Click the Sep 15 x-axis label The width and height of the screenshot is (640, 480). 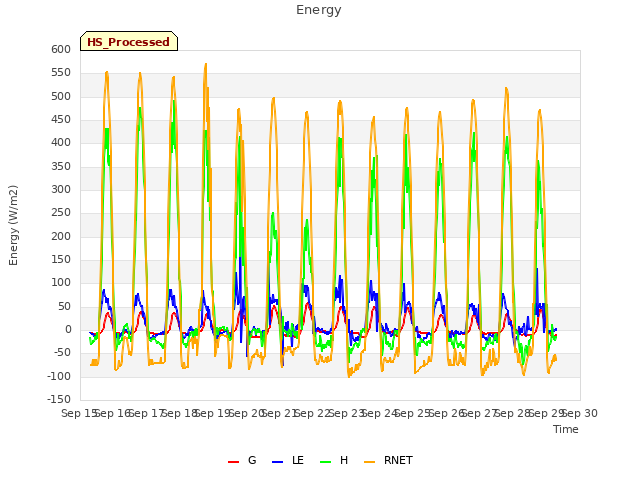[x=80, y=413]
